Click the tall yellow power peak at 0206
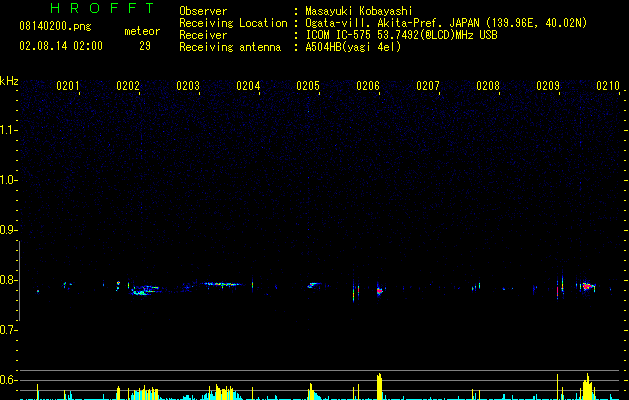This screenshot has height=400, width=629. coord(379,386)
